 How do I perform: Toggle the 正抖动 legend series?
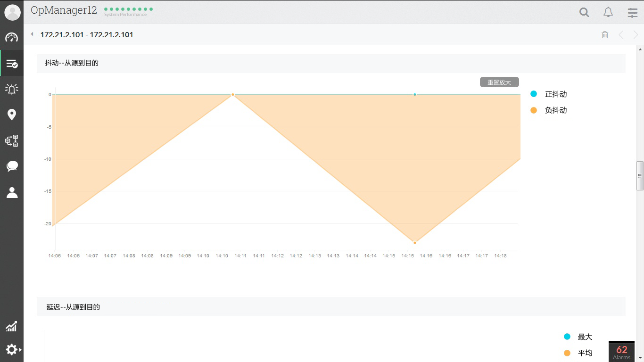(x=548, y=94)
